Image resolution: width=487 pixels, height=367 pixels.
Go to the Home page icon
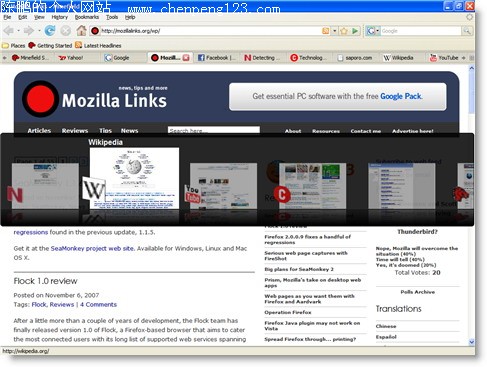81,31
